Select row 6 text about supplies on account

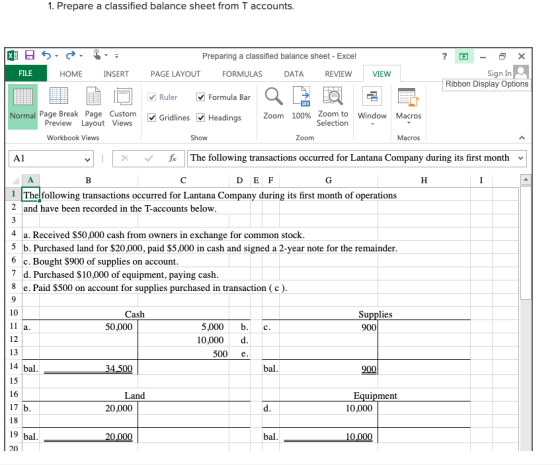click(101, 261)
